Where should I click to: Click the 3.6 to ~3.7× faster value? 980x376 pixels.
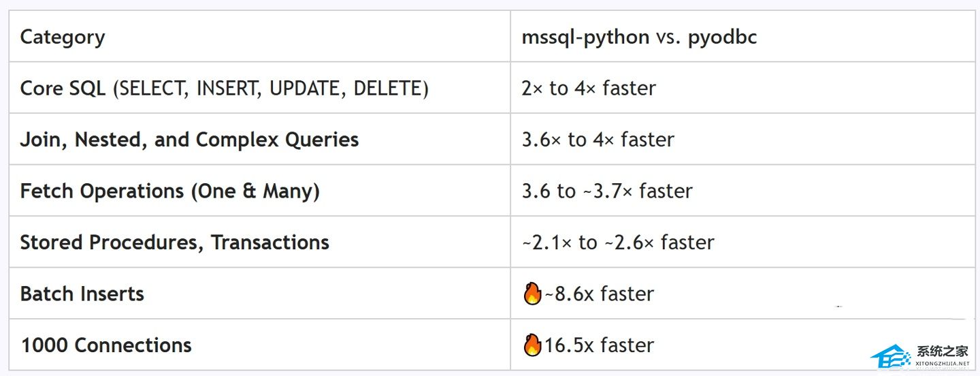(x=607, y=191)
